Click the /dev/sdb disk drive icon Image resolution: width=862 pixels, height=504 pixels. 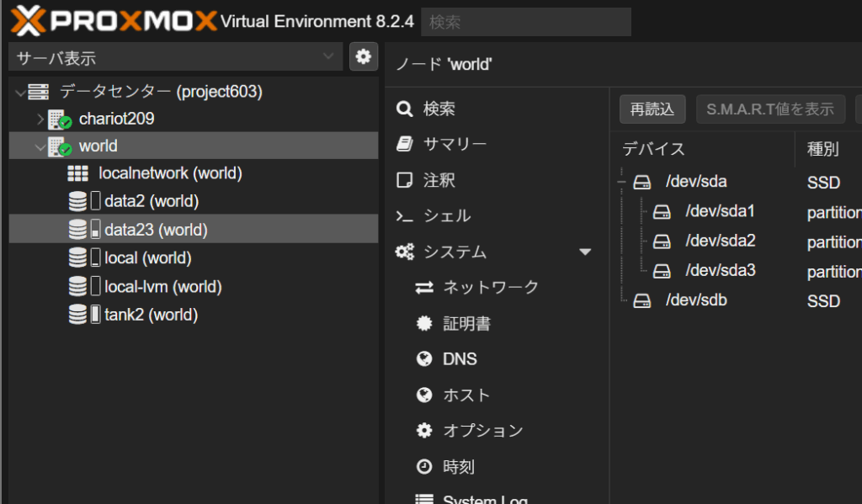[642, 300]
